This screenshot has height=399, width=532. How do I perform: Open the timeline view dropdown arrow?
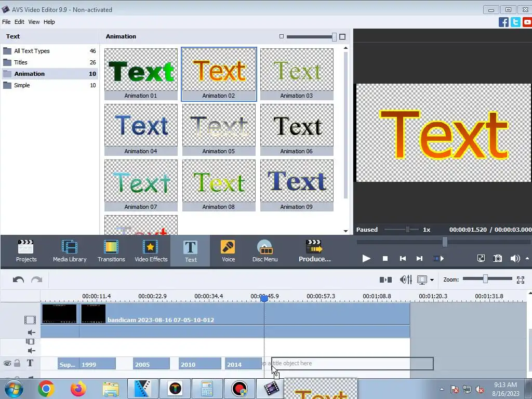tap(432, 280)
